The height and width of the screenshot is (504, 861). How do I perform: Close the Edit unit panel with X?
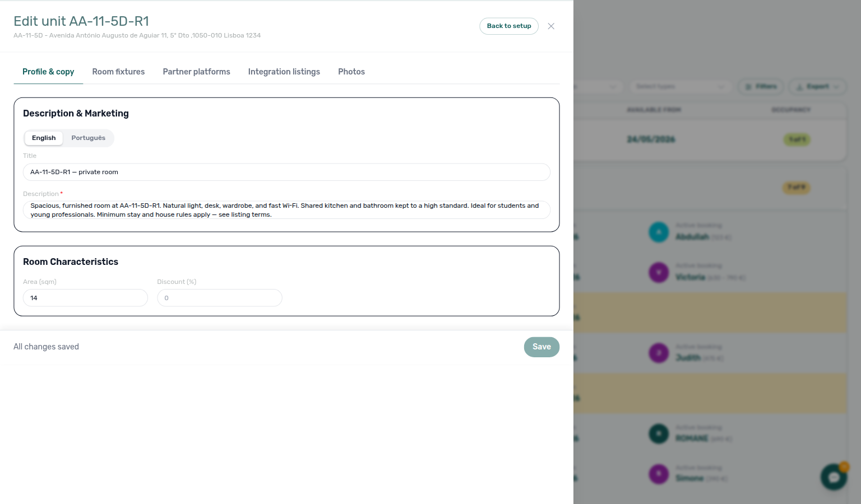pos(551,26)
